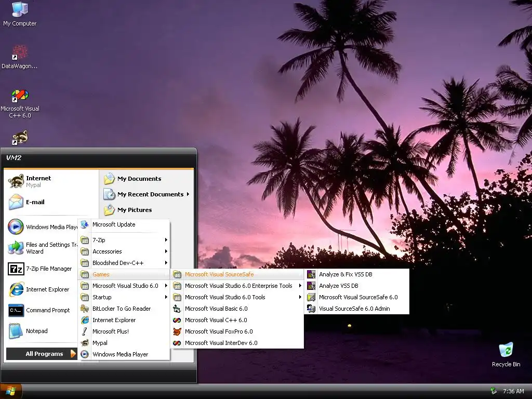This screenshot has width=532, height=399.
Task: Open the raccoon Mypal desktop shortcut
Action: click(x=20, y=137)
